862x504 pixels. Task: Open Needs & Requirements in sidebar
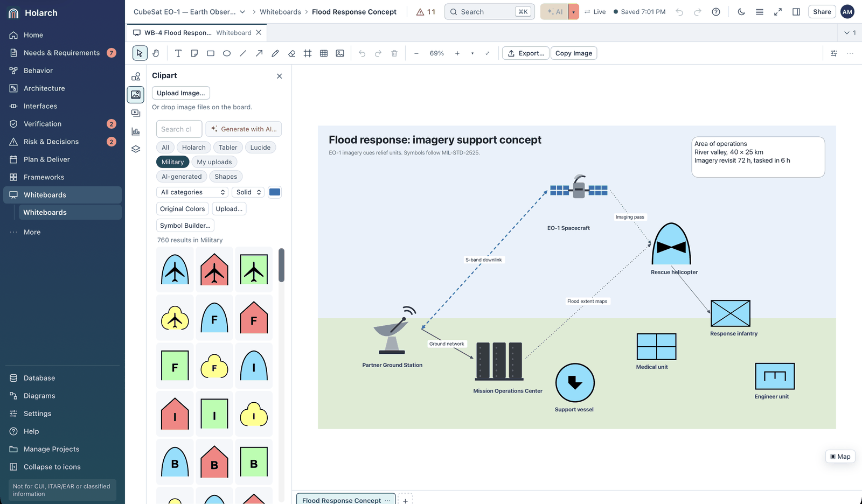[62, 53]
